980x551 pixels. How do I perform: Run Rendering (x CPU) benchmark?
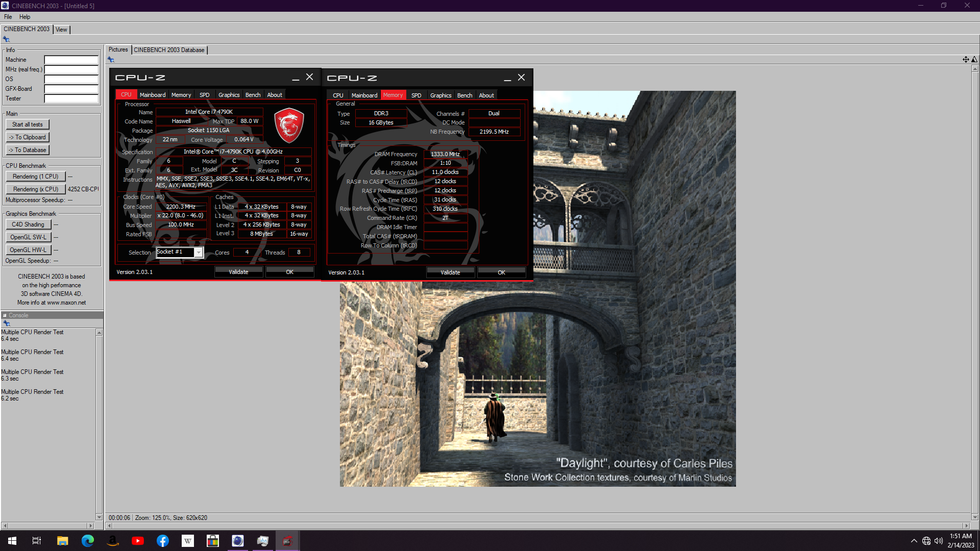[36, 189]
